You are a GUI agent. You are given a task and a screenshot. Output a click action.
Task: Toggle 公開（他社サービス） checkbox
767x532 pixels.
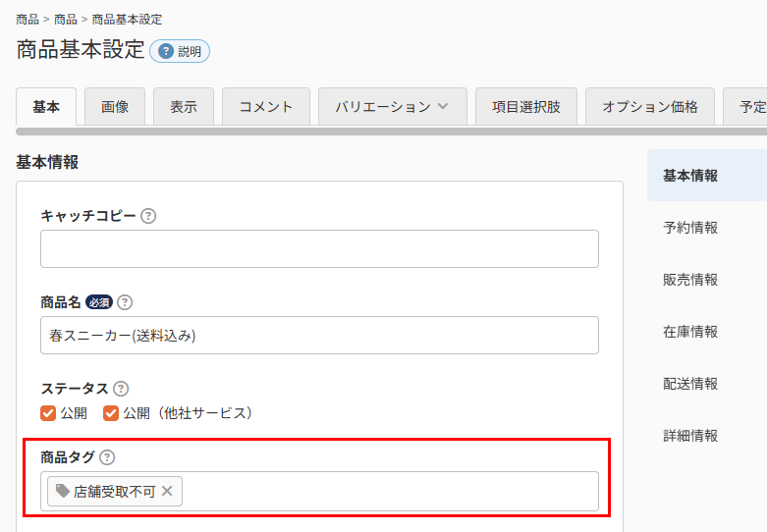click(111, 413)
